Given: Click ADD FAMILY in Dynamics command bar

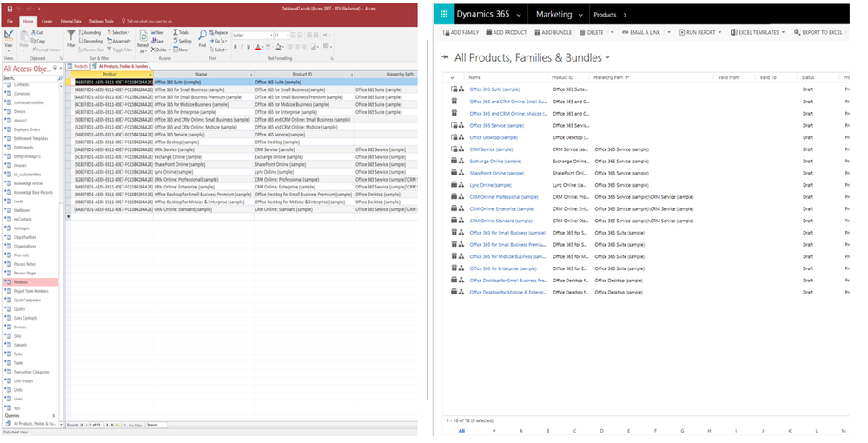Looking at the screenshot, I should pyautogui.click(x=461, y=33).
